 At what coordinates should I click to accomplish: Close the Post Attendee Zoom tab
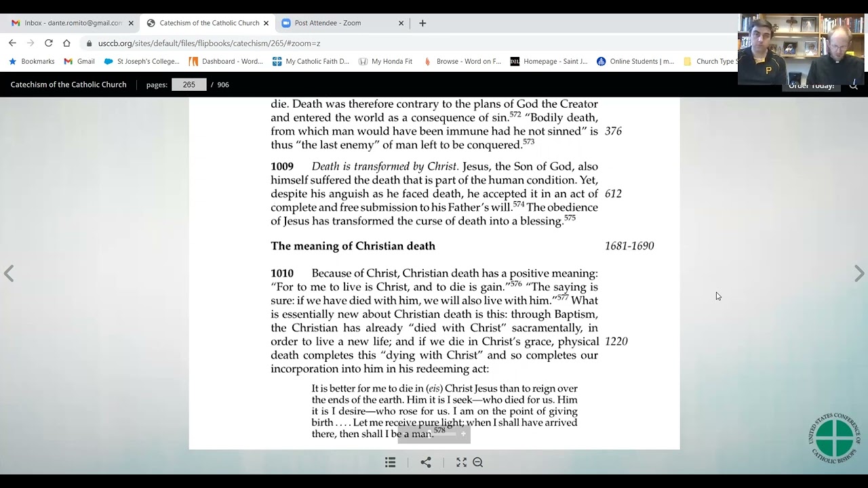[x=401, y=23]
